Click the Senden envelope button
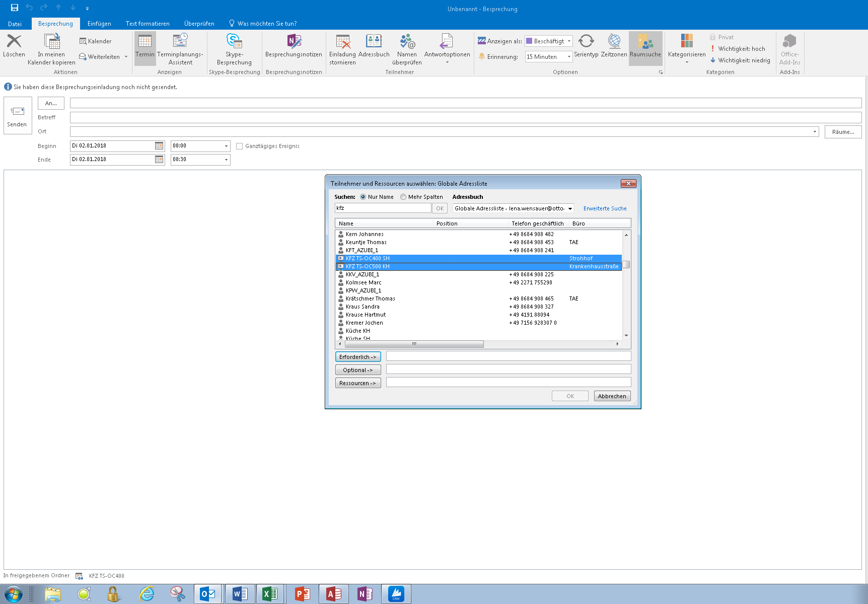 (18, 116)
